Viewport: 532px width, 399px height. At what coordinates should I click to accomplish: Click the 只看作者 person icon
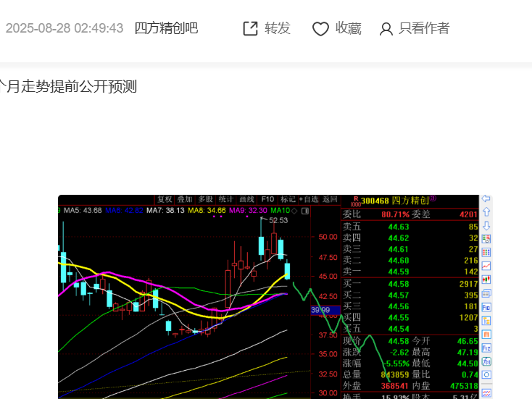[386, 29]
